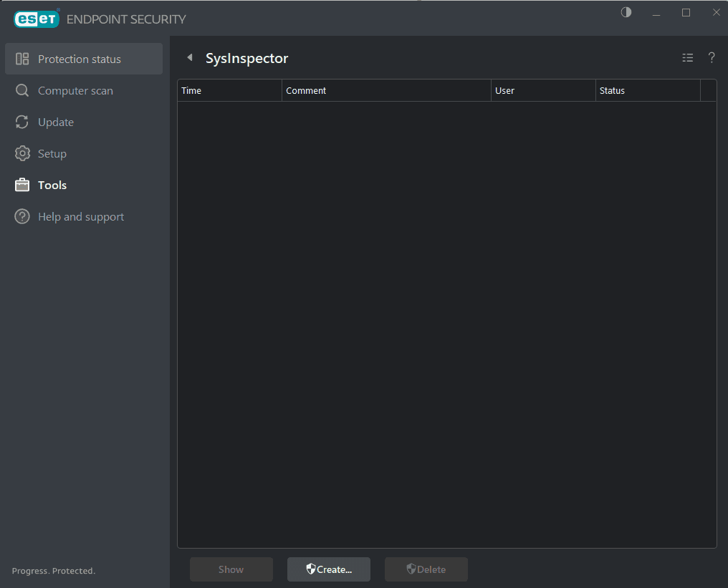Click the Protection status dashboard icon
Screen dimensions: 728x588
pyautogui.click(x=22, y=59)
